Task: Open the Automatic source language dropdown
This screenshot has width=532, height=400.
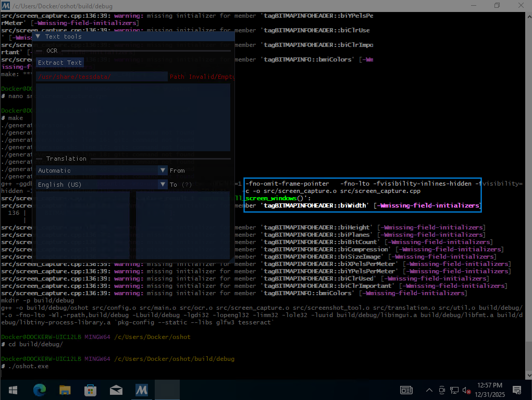Action: click(102, 171)
